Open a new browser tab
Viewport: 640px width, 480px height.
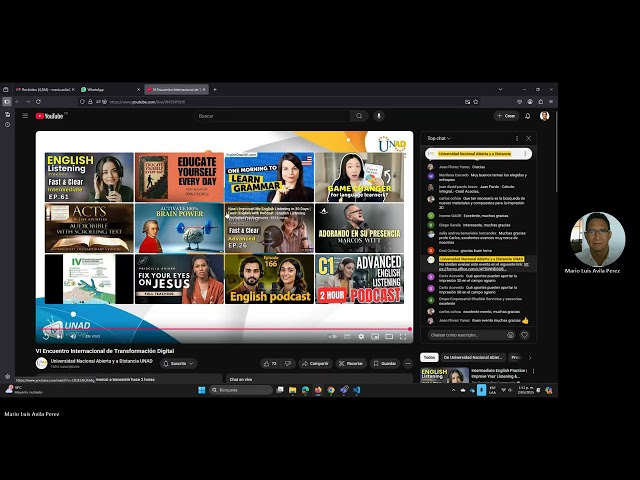(215, 89)
